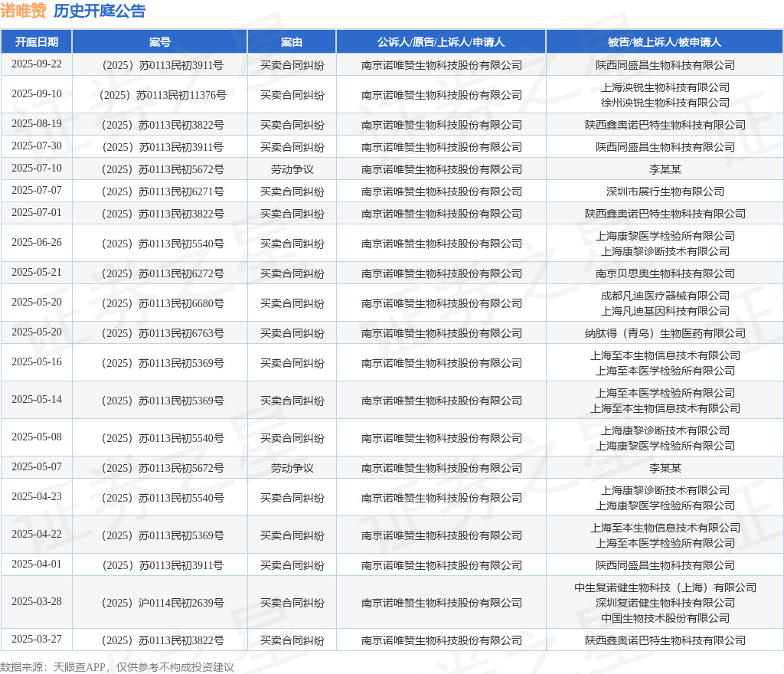Select date cell 2025-03-28

tap(37, 601)
